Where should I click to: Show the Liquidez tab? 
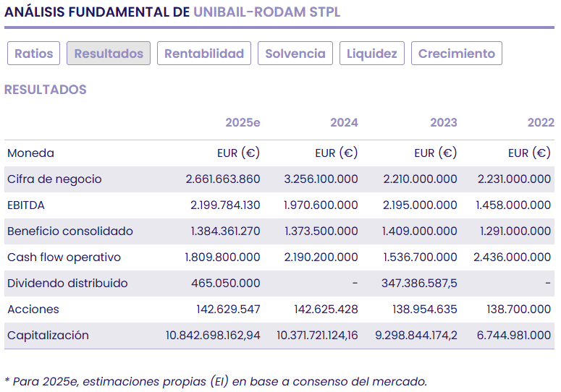click(372, 54)
